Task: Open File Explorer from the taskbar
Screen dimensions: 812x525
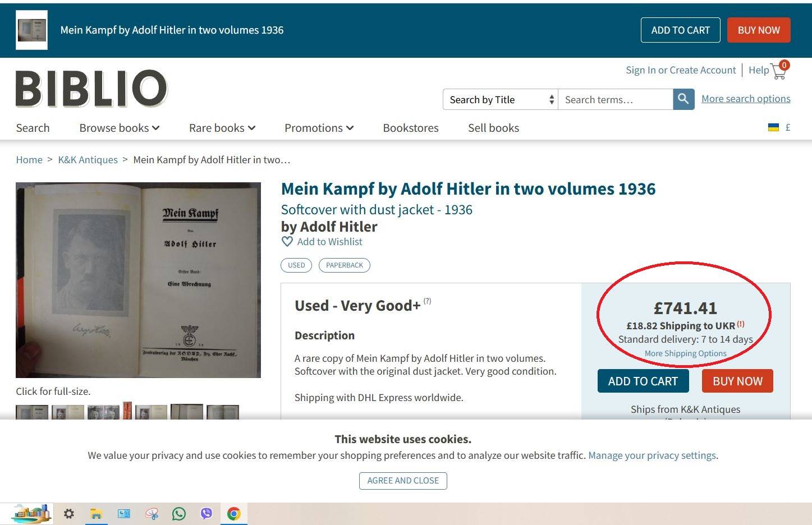Action: click(x=96, y=514)
